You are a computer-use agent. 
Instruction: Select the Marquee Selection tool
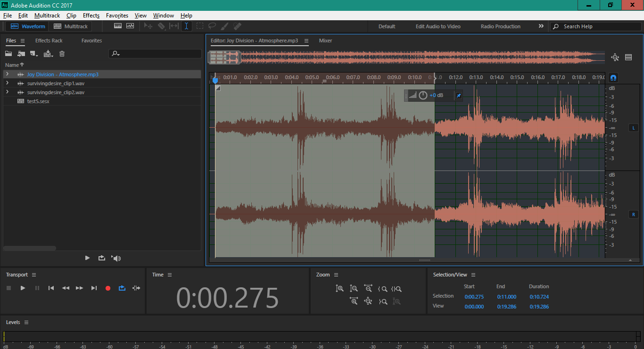point(200,26)
